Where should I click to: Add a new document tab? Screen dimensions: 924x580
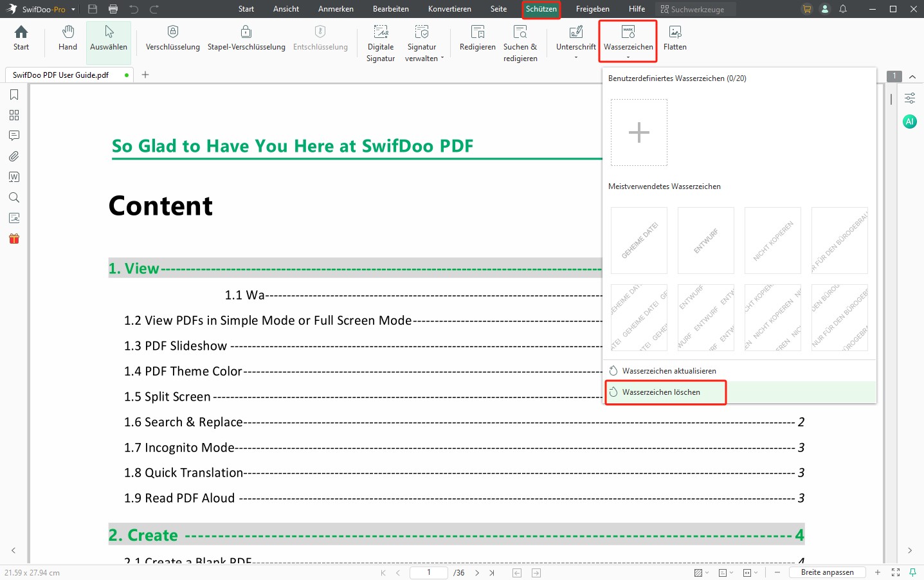click(145, 75)
